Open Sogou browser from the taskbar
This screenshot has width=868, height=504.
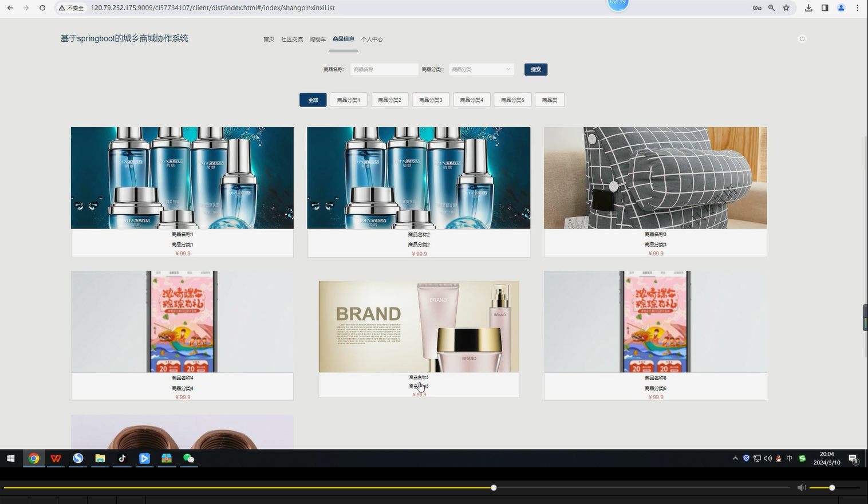pos(78,458)
